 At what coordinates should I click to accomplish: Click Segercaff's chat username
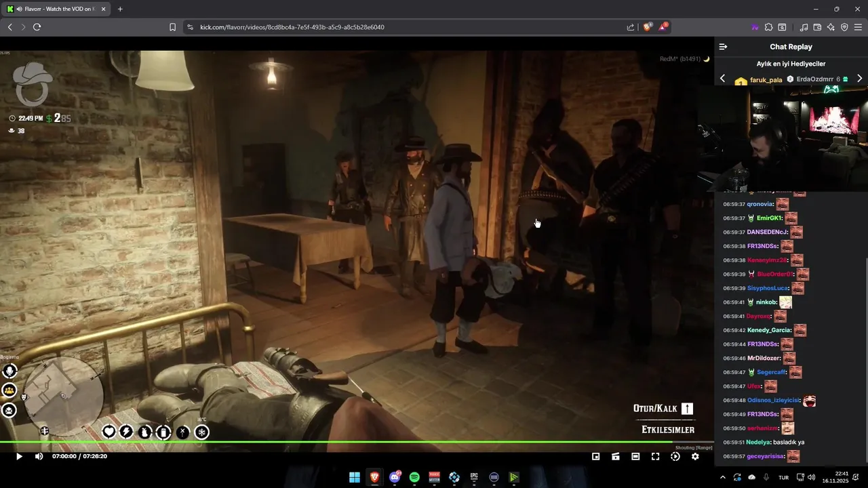[x=771, y=372]
